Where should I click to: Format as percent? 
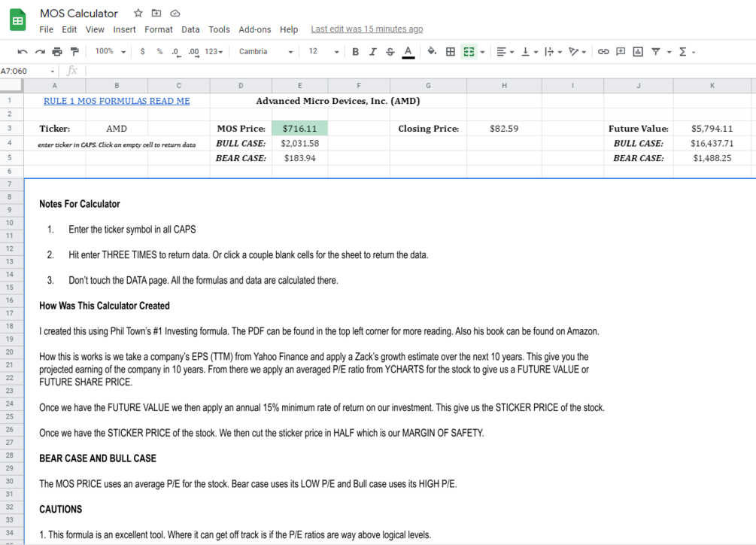click(159, 52)
